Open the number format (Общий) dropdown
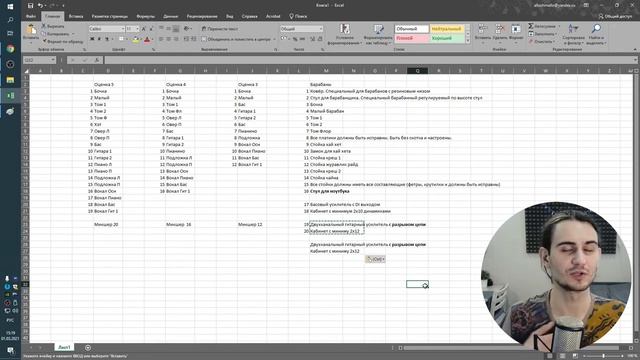 (x=320, y=29)
